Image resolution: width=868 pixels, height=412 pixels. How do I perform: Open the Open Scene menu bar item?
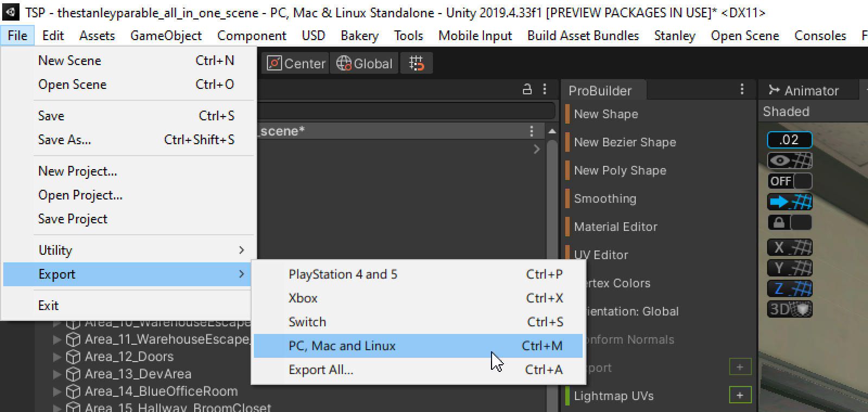745,35
